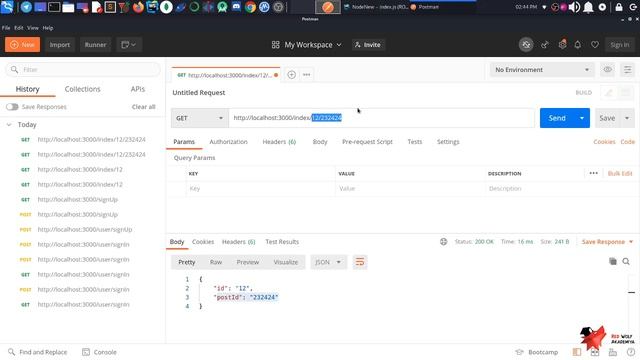The height and width of the screenshot is (360, 640).
Task: Open the Authorization tab
Action: [228, 142]
